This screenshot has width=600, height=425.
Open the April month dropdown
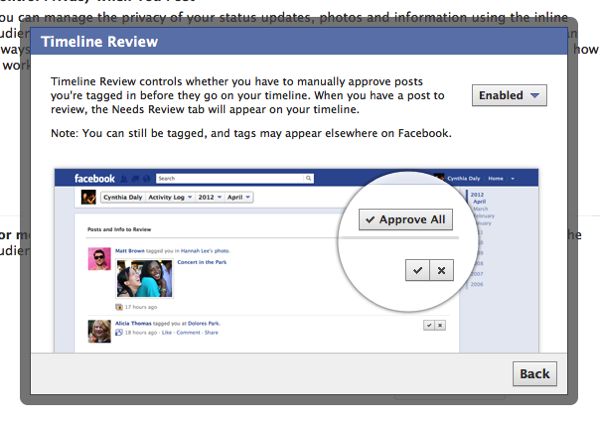pos(238,197)
